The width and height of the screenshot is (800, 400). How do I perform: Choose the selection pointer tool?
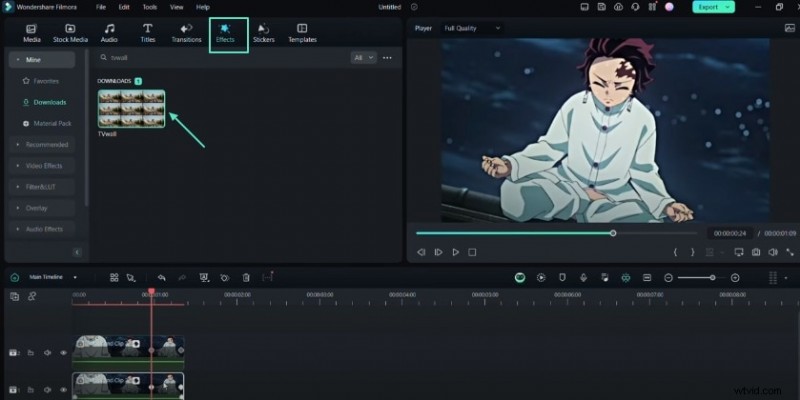131,278
